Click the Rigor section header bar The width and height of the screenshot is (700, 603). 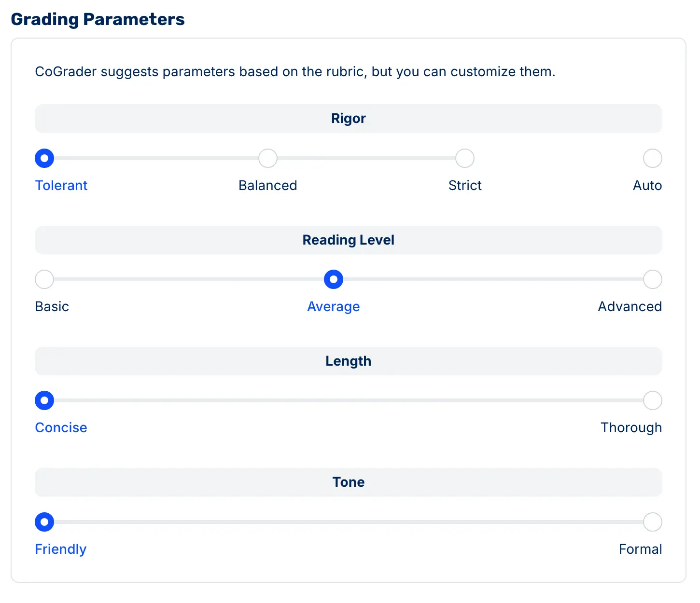(348, 118)
